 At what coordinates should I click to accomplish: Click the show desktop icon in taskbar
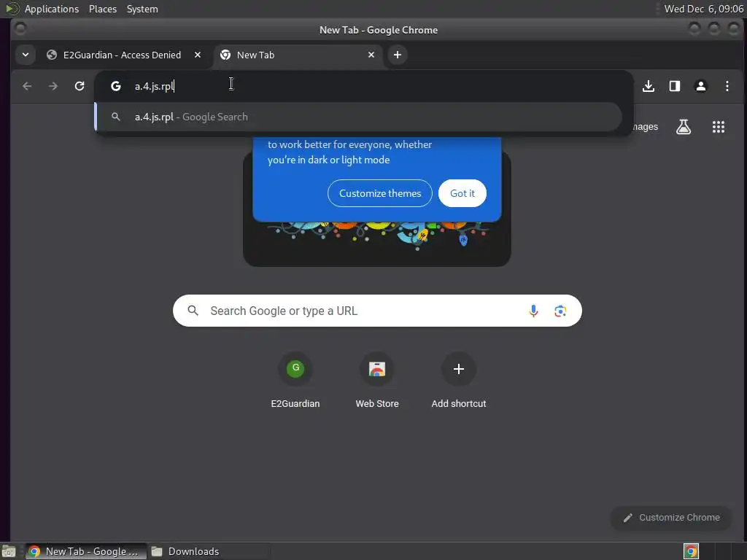coord(9,551)
